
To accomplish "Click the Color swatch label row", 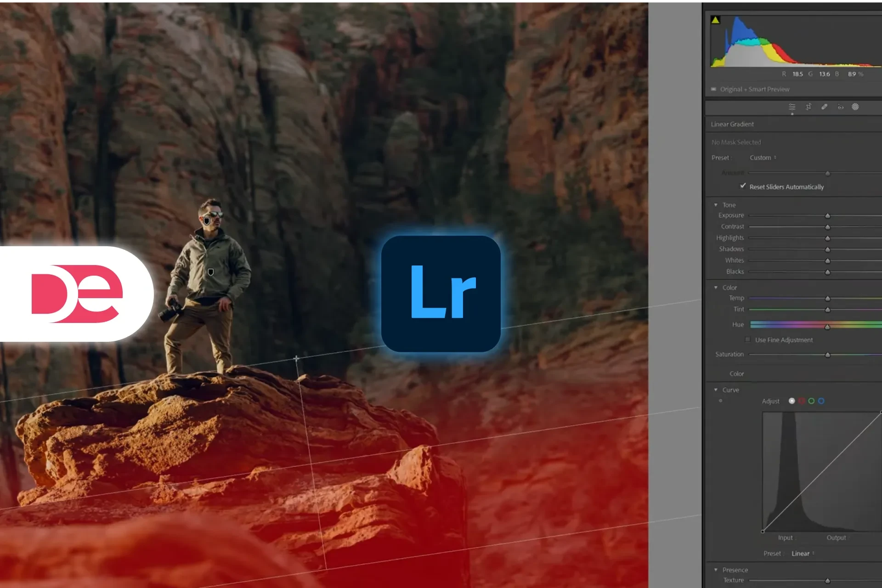I will click(x=737, y=374).
